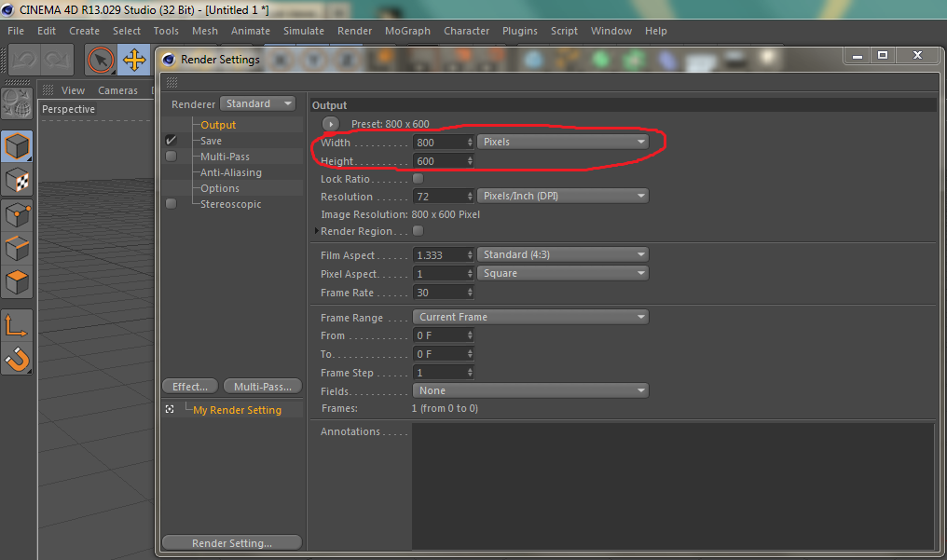Select My Render Setting entry
This screenshot has width=947, height=560.
tap(238, 410)
